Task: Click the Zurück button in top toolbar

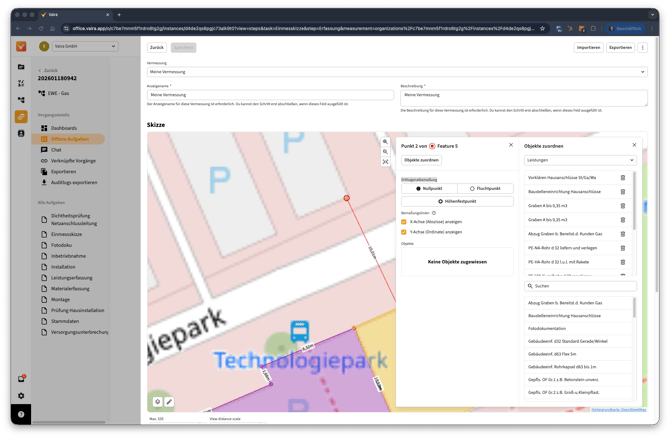Action: [x=157, y=47]
